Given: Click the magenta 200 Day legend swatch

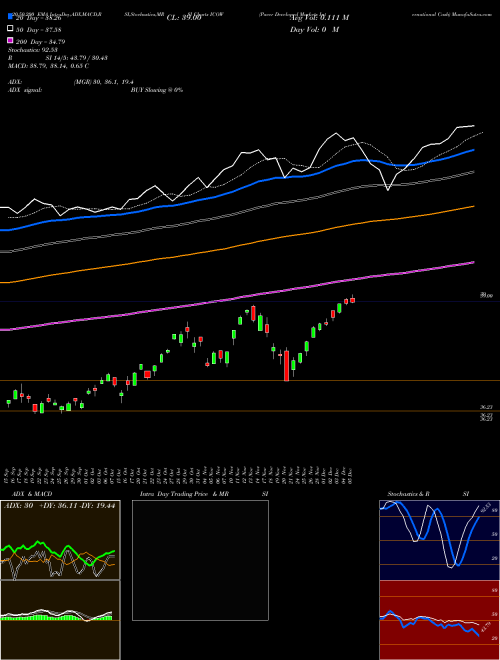Looking at the screenshot, I should click(11, 40).
